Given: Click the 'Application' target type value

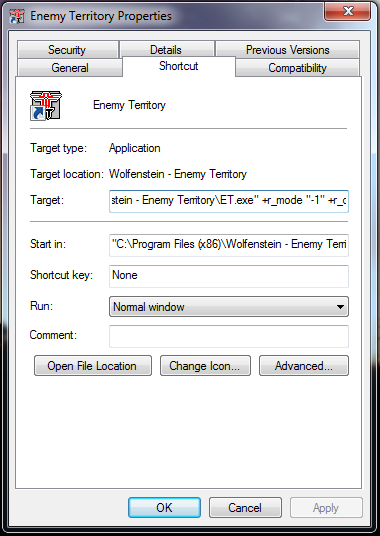Looking at the screenshot, I should 135,148.
